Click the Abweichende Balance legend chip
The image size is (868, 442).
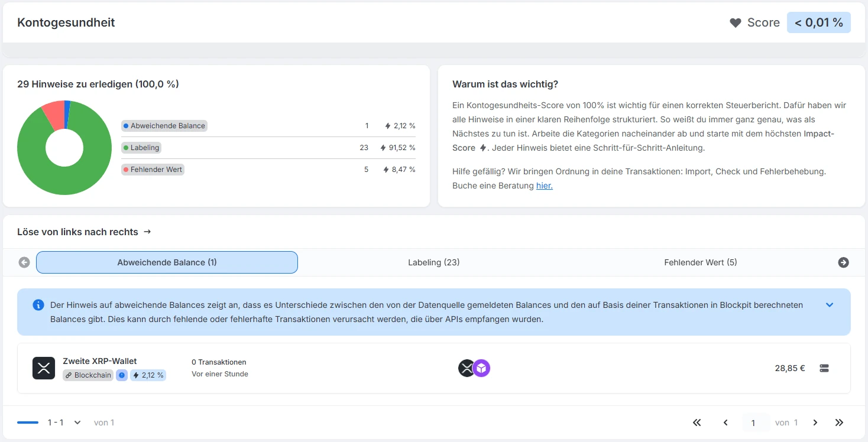pyautogui.click(x=164, y=126)
